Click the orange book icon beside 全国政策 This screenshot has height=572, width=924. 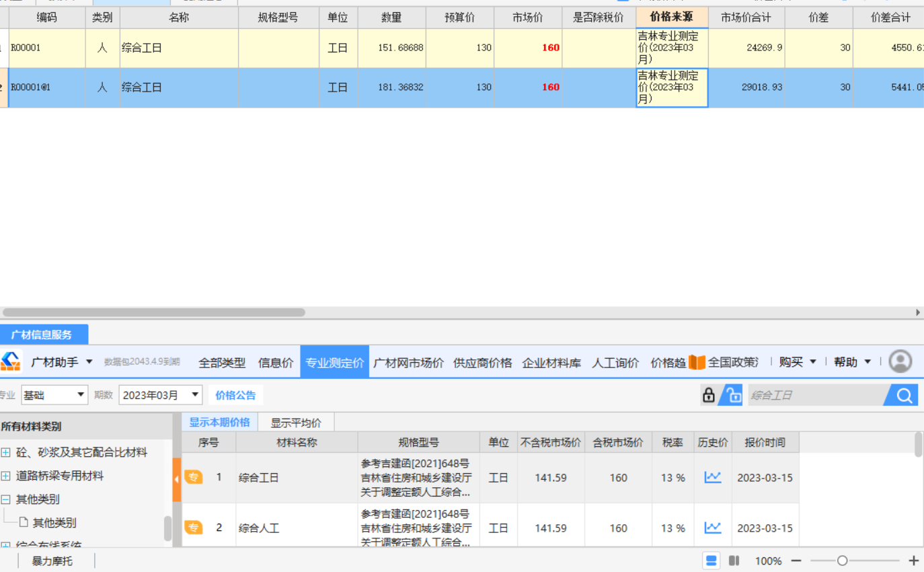pyautogui.click(x=697, y=362)
